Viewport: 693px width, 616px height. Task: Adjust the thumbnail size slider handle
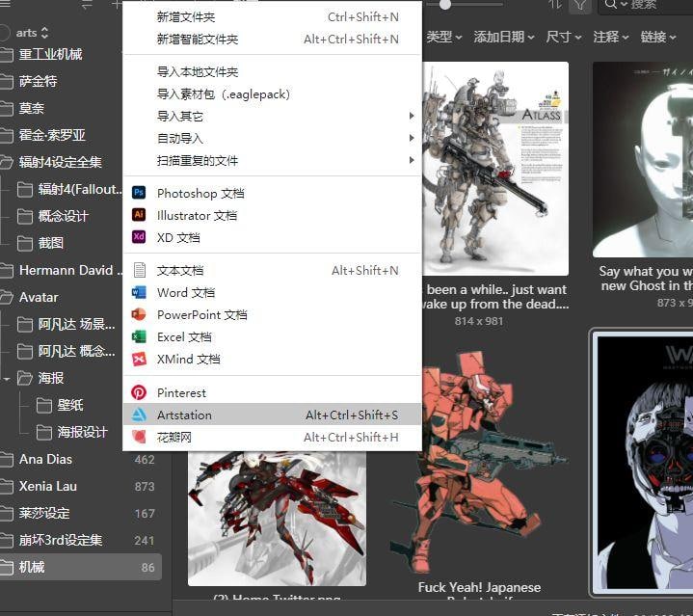[445, 4]
